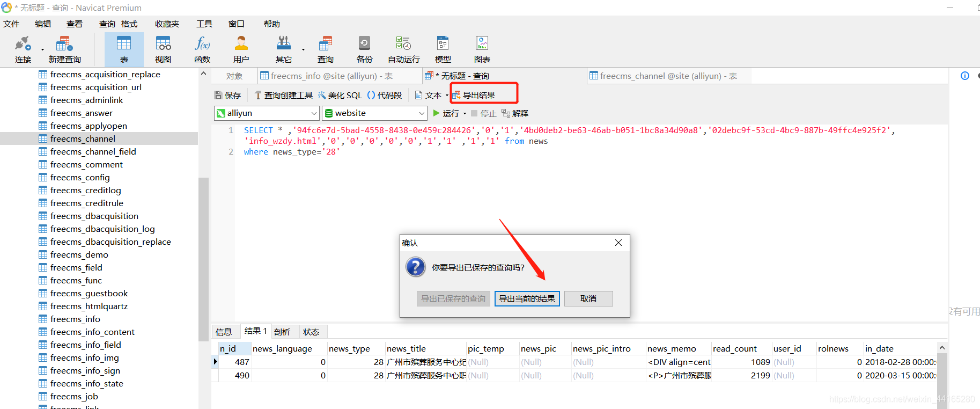Open the 窗口 menu
Viewport: 980px width, 409px height.
237,24
